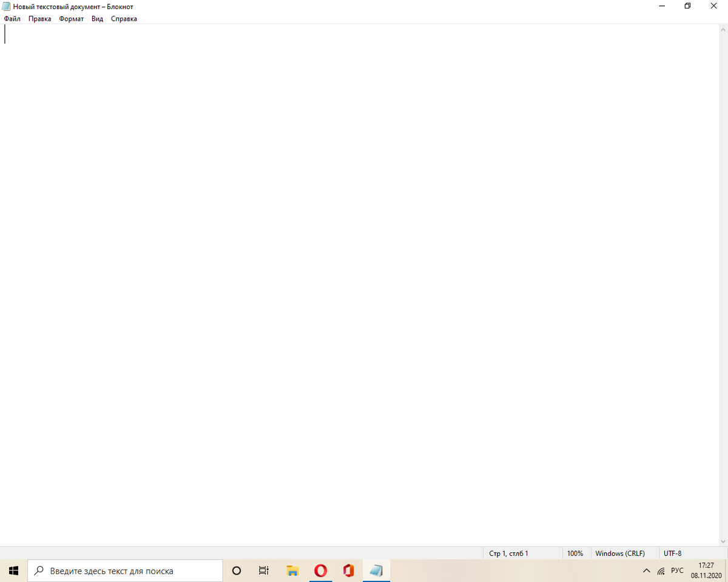
Task: Open Cortana circle icon on taskbar
Action: point(237,570)
